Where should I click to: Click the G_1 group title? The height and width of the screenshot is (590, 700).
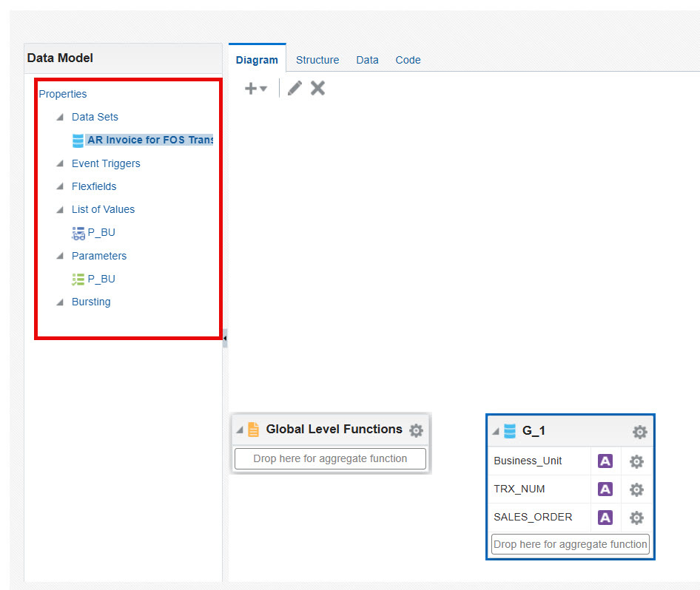coord(534,431)
